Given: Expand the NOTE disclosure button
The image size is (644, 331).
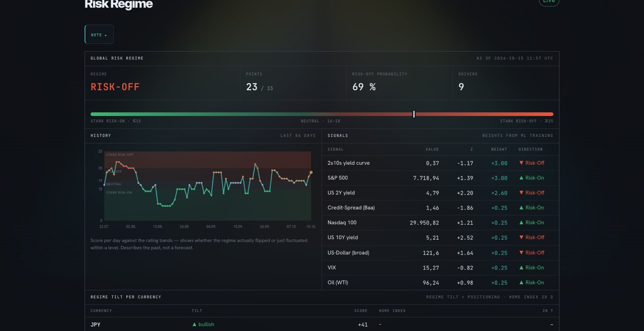Looking at the screenshot, I should 99,35.
